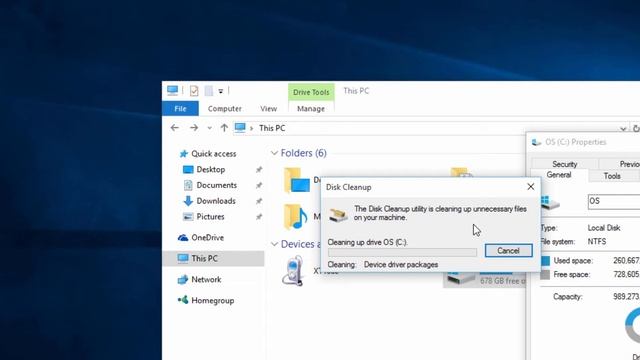Click the pin icon next to Downloads
The image size is (640, 360).
click(259, 201)
